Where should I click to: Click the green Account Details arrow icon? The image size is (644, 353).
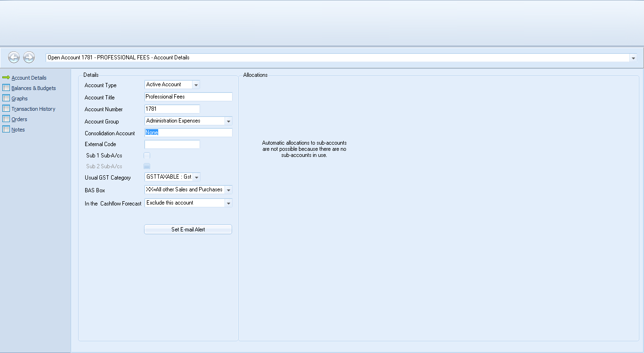coord(6,78)
